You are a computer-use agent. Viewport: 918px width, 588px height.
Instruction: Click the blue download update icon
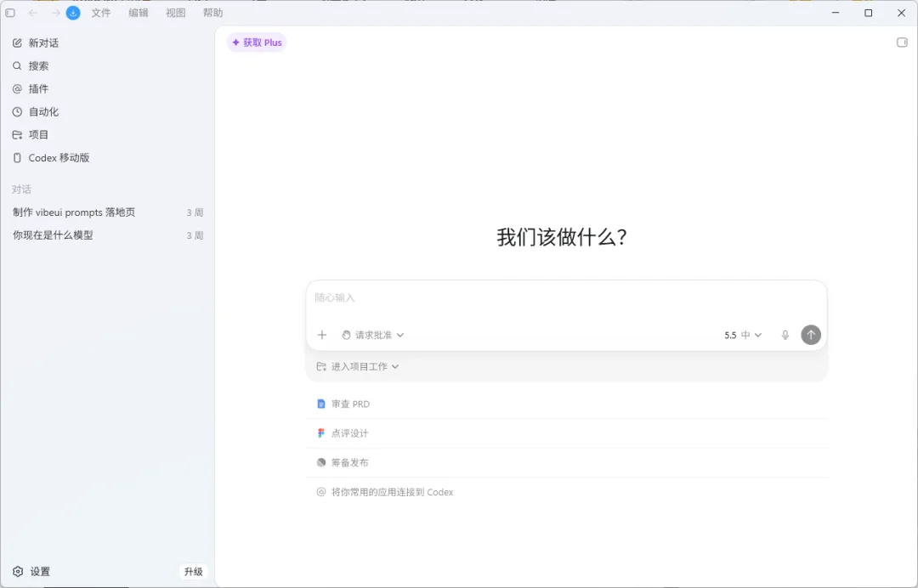[x=73, y=13]
